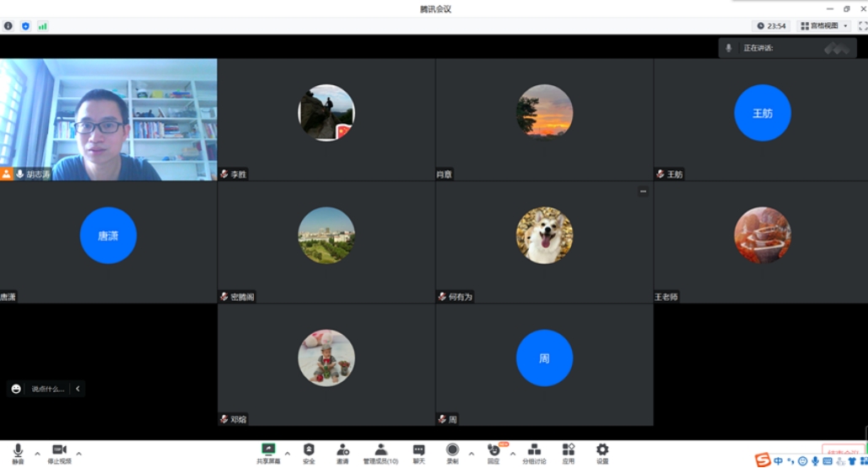868x468 pixels.
Task: Open breakout group discussion
Action: [x=534, y=452]
